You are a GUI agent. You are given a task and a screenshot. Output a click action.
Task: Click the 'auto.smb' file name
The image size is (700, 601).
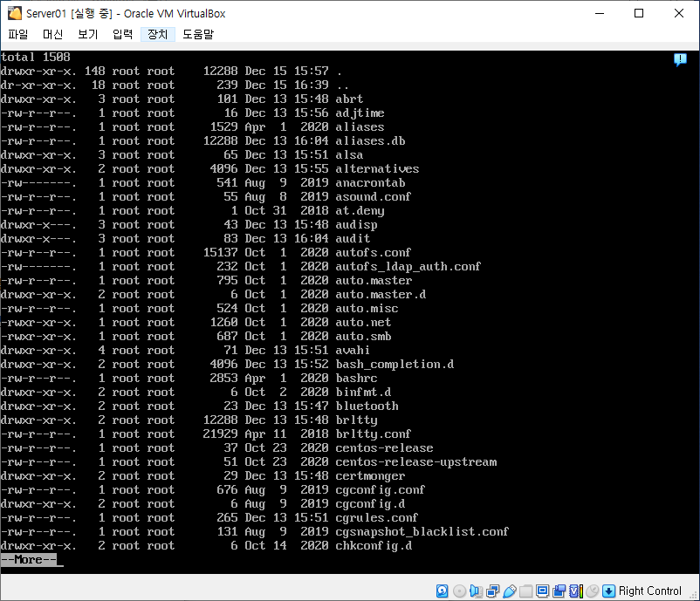tap(363, 337)
